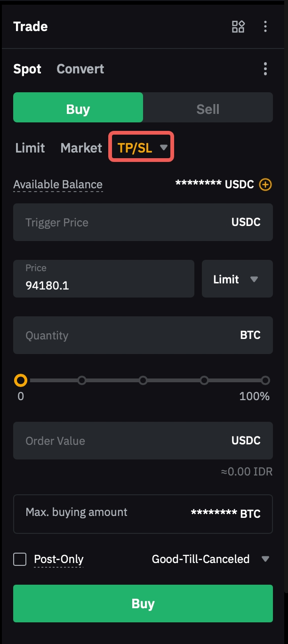Switch to the Spot tab

click(27, 69)
